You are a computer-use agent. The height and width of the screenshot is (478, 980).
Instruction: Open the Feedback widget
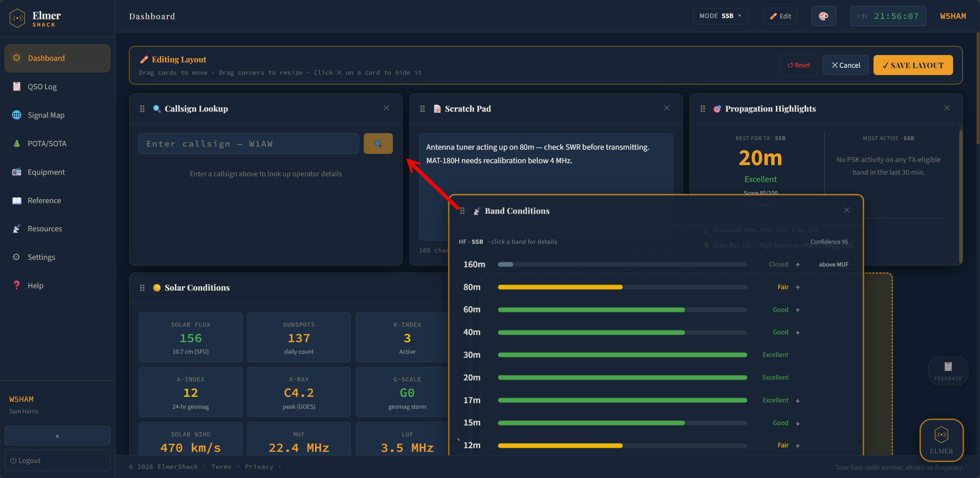click(948, 371)
